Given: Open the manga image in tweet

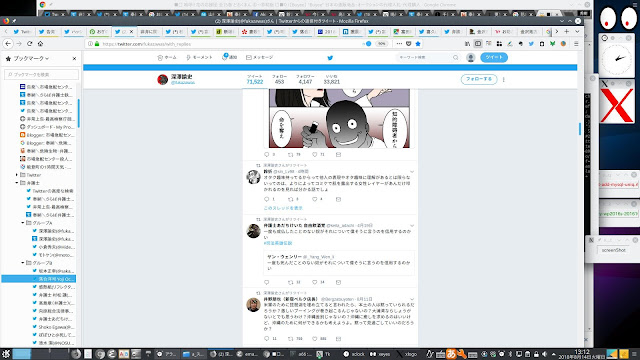Looking at the screenshot, I should pos(339,118).
